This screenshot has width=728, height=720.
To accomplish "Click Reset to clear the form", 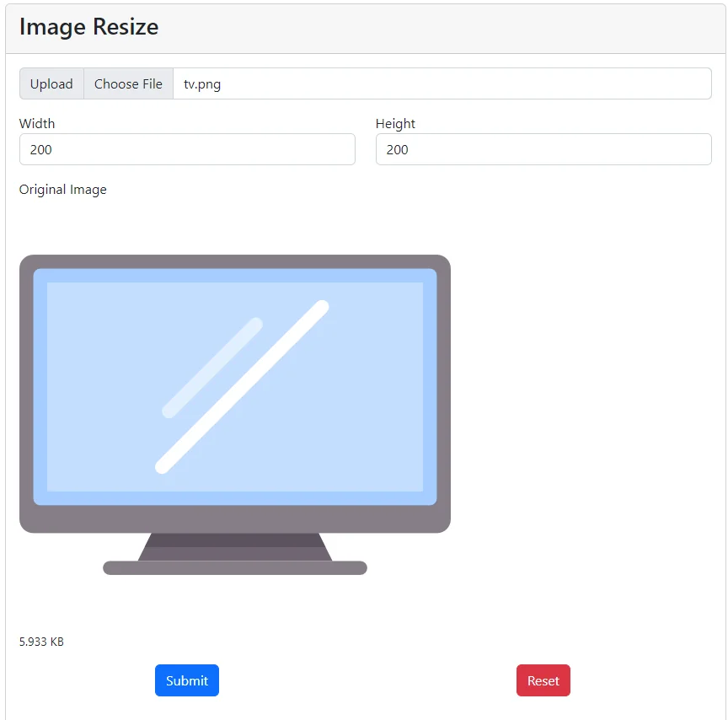I will pyautogui.click(x=543, y=680).
